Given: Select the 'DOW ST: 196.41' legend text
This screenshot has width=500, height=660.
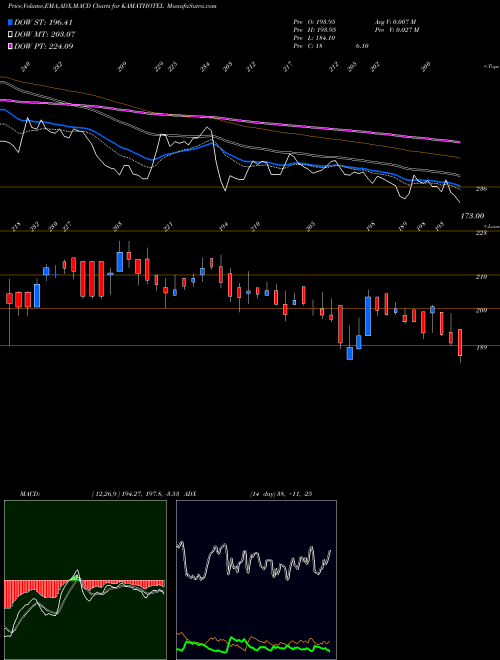Looking at the screenshot, I should (43, 22).
